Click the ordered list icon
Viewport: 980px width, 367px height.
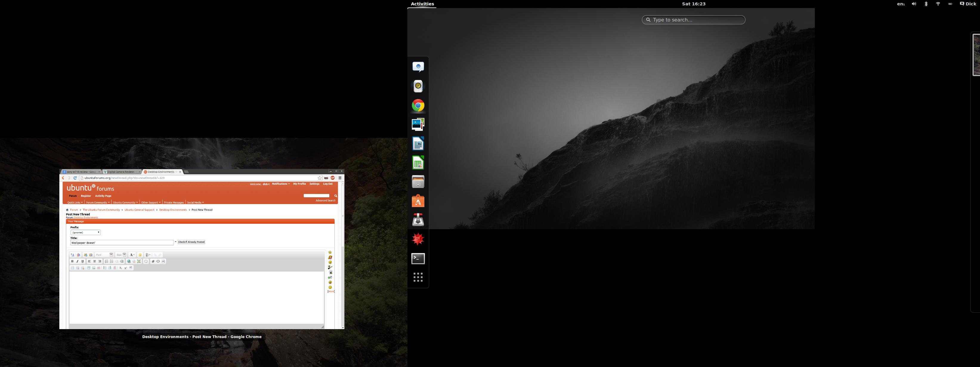106,261
